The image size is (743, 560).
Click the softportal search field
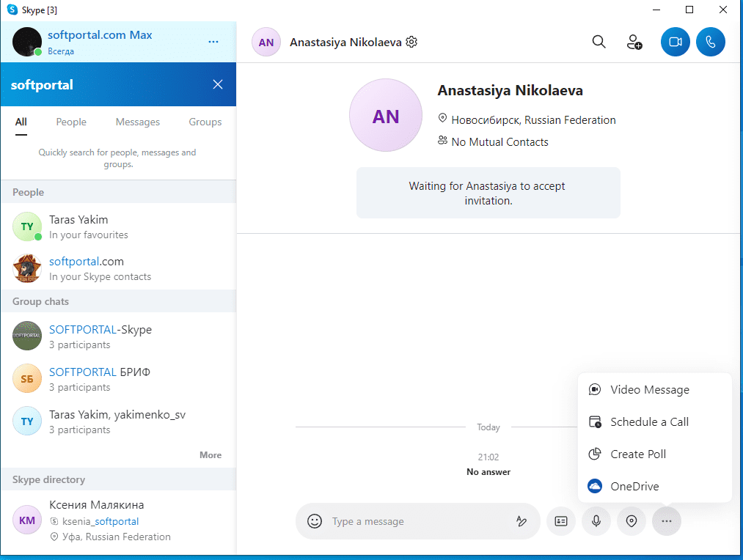pyautogui.click(x=106, y=85)
